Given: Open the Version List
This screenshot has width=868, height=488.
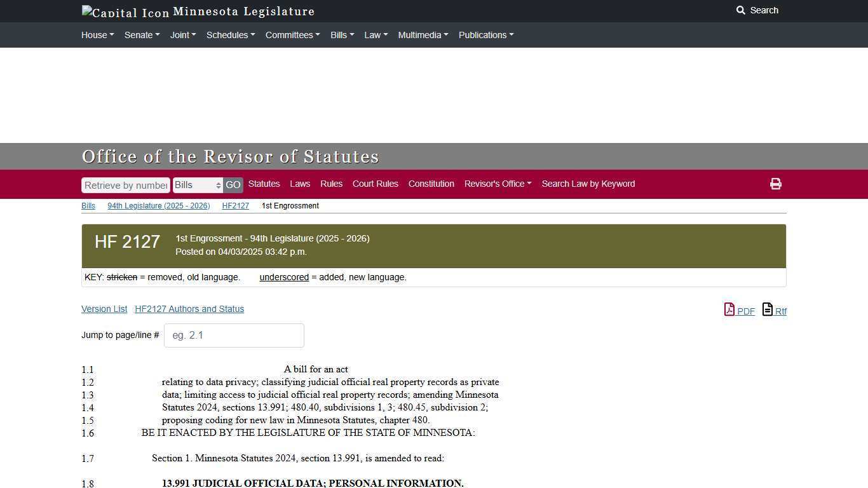Looking at the screenshot, I should tap(104, 309).
